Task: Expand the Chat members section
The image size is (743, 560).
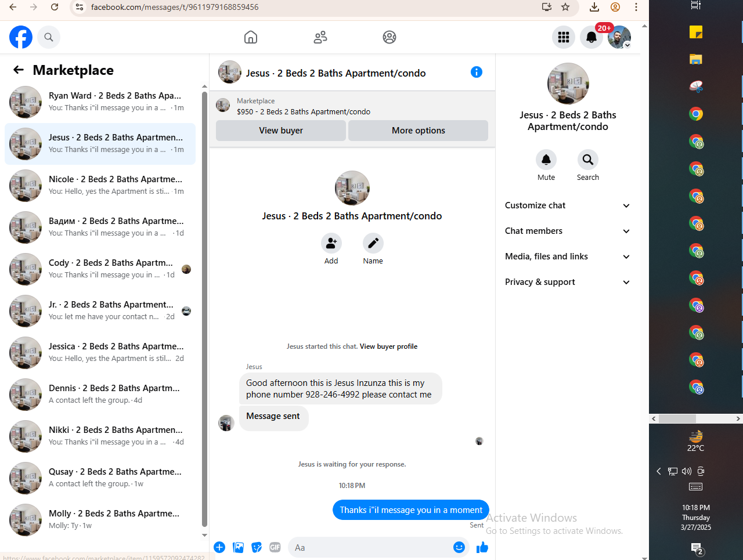Action: [568, 231]
